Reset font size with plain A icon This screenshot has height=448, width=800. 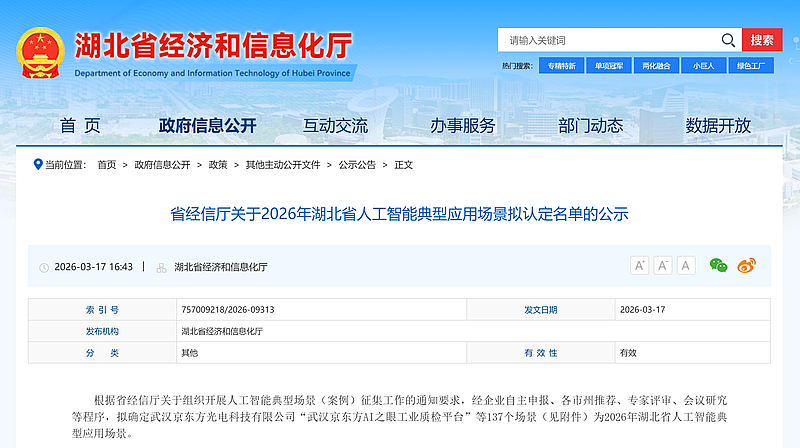pyautogui.click(x=686, y=265)
